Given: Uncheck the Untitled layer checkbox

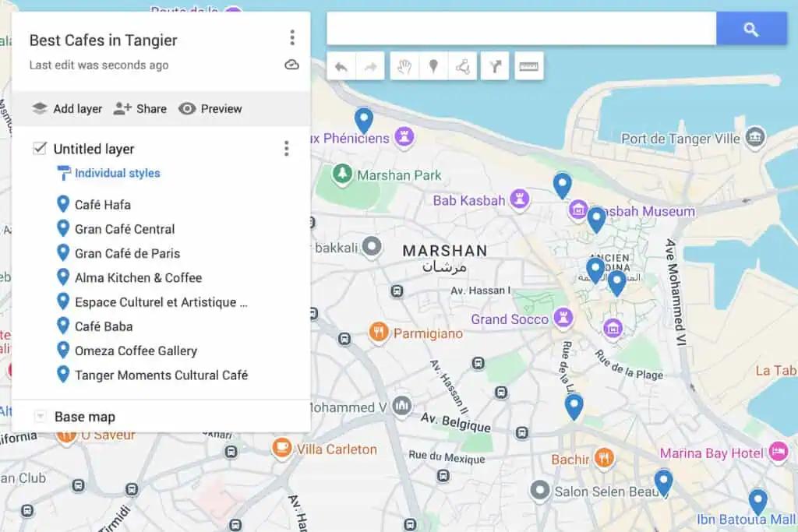Looking at the screenshot, I should tap(40, 148).
